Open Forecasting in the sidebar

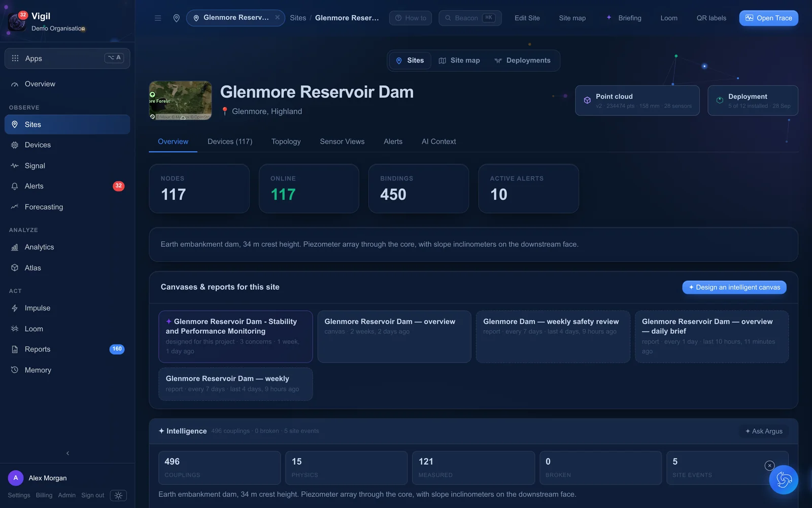point(67,207)
